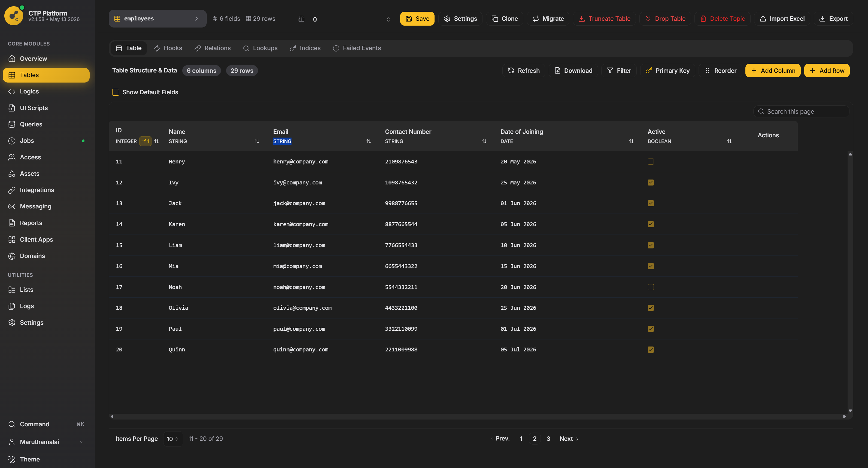Uncheck Active box for Jack
868x468 pixels.
click(651, 203)
